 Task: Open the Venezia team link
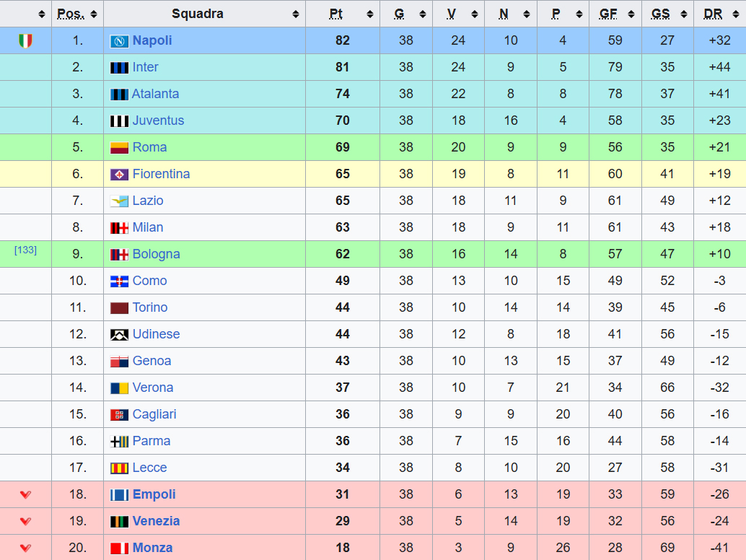[156, 521]
